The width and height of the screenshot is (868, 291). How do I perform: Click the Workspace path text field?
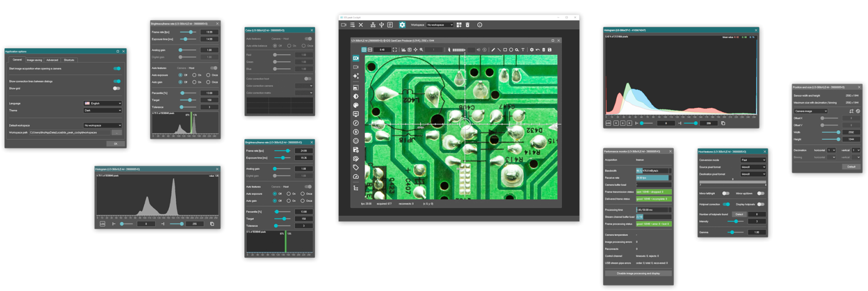(x=70, y=132)
